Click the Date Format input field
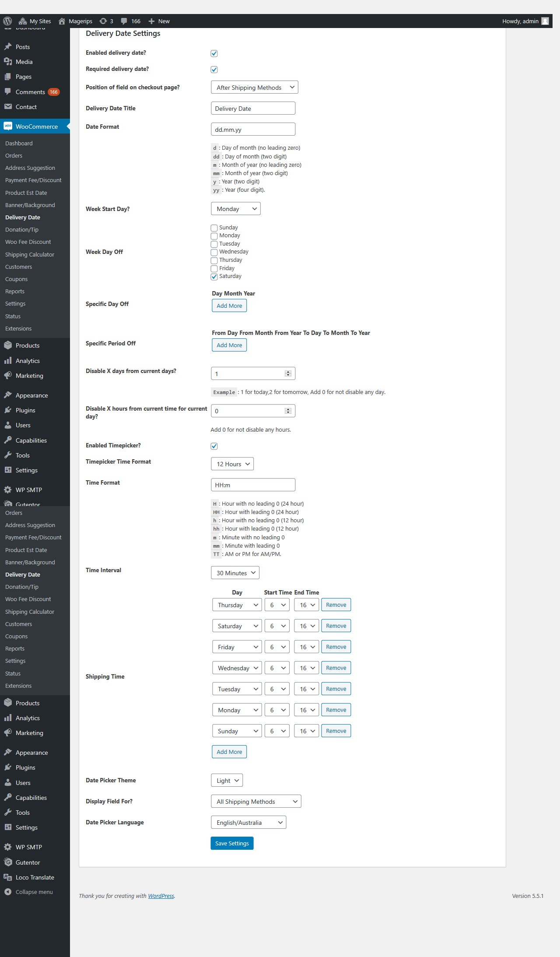Screen dimensions: 560x957 pyautogui.click(x=253, y=129)
